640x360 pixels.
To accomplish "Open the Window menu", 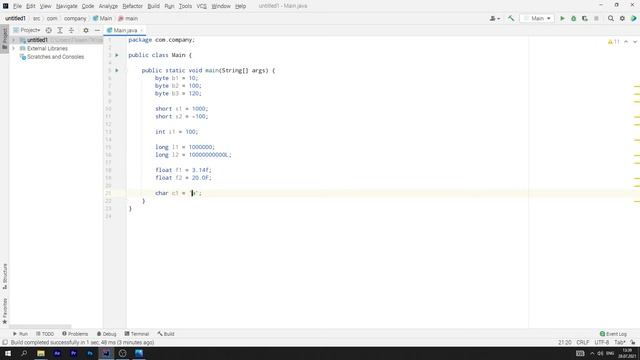I will coord(221,6).
